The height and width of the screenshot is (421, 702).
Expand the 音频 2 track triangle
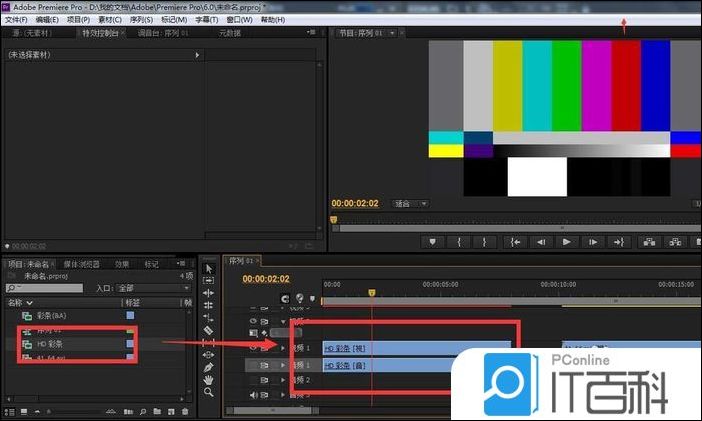pyautogui.click(x=283, y=380)
